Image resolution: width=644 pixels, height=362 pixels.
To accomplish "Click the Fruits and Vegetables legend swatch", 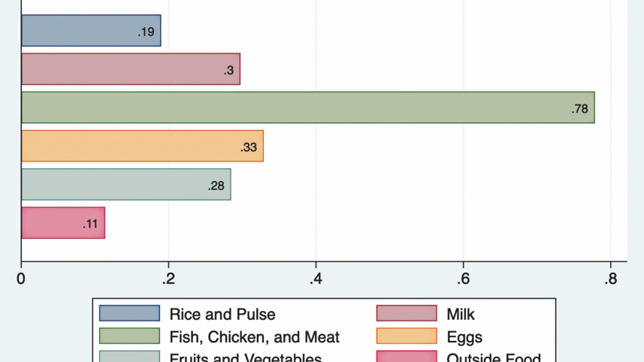I will (x=129, y=357).
